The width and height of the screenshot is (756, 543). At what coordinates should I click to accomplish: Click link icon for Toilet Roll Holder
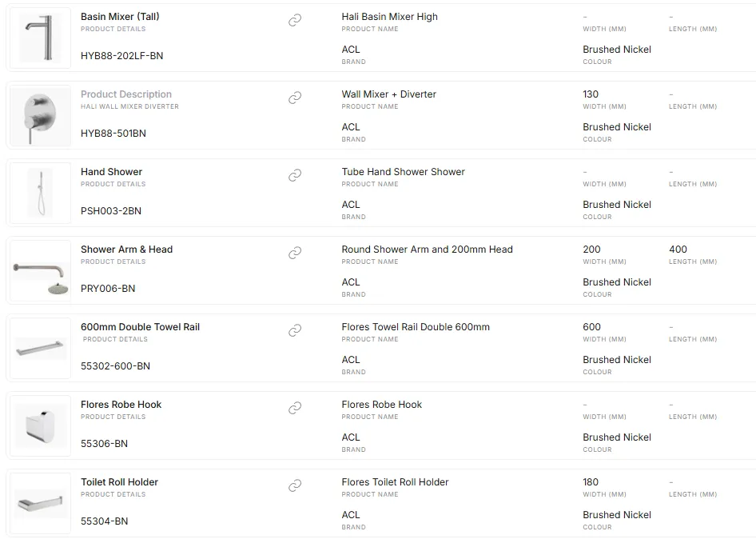pos(295,485)
